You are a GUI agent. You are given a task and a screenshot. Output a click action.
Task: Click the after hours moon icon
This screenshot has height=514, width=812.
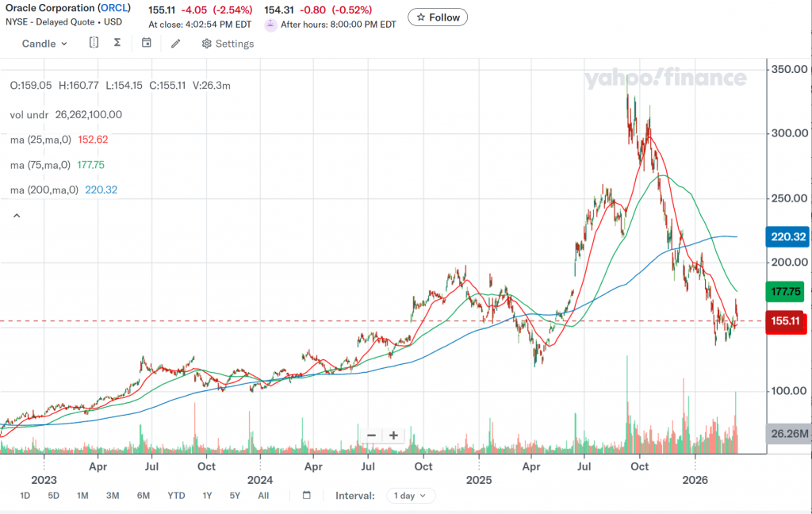[271, 25]
